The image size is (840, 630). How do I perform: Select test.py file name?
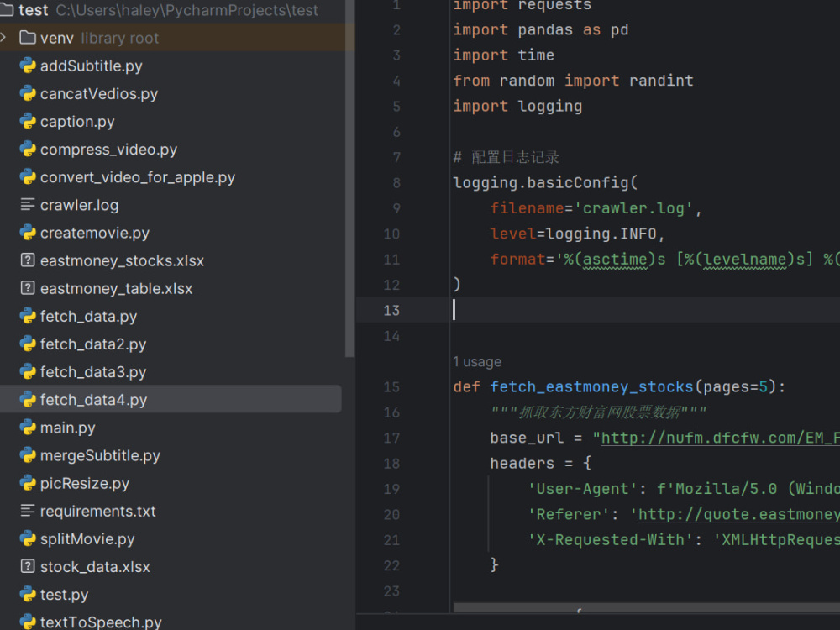65,595
